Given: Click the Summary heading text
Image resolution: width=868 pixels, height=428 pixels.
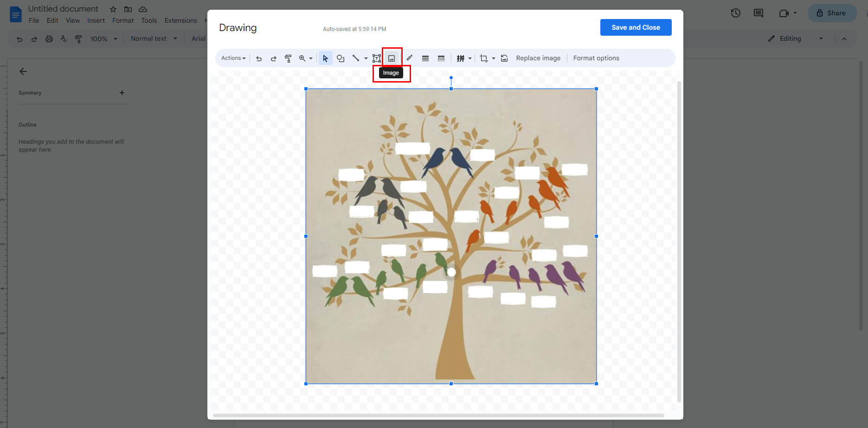Looking at the screenshot, I should (30, 93).
